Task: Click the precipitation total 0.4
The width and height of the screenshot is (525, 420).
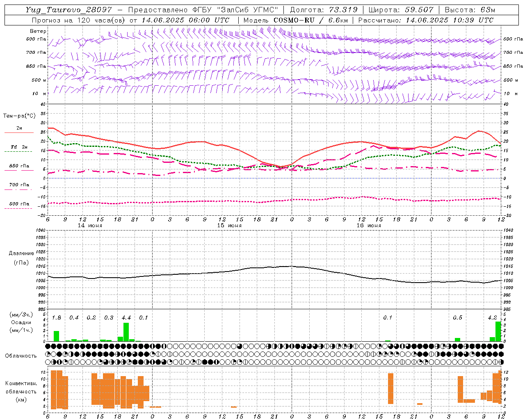Action: pos(74,318)
